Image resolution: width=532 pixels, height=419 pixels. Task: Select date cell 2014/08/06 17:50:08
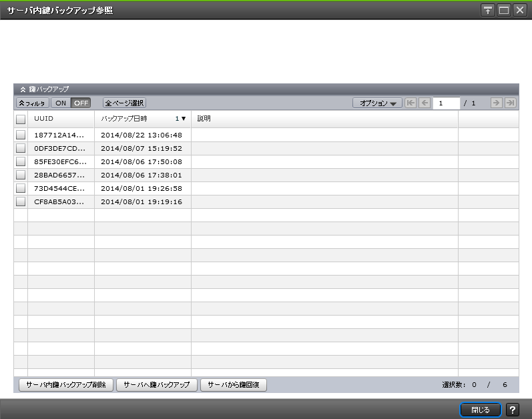pos(142,161)
